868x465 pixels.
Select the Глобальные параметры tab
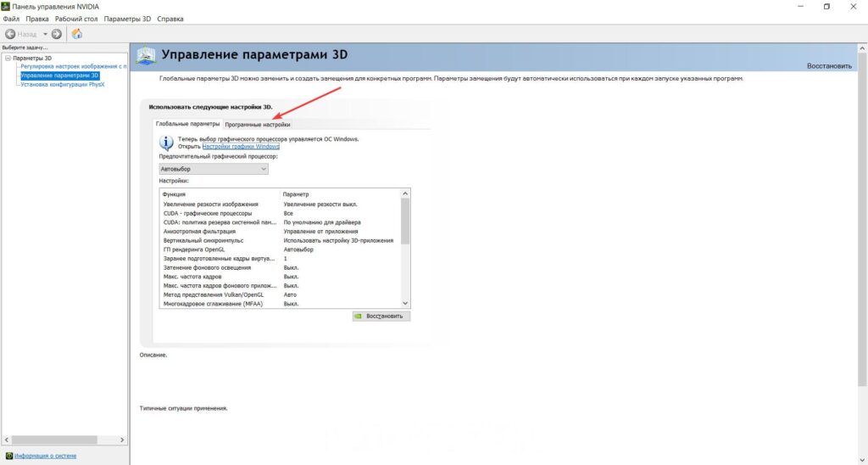[x=187, y=124]
